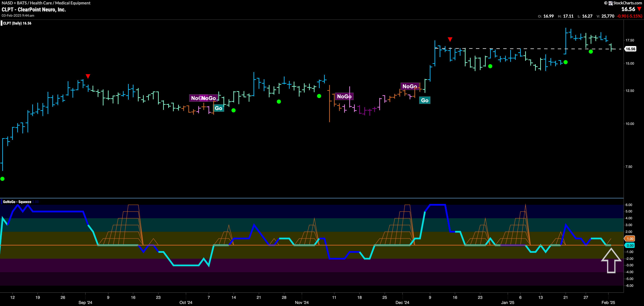Click the GoNoGo - Squeeze panel label
Screen dimensions: 644x306
pyautogui.click(x=17, y=202)
